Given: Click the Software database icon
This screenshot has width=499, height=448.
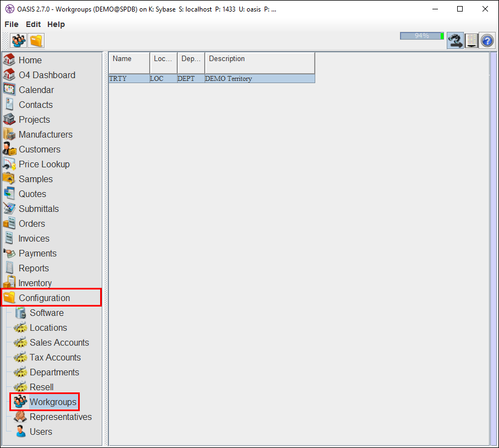Looking at the screenshot, I should (x=21, y=313).
